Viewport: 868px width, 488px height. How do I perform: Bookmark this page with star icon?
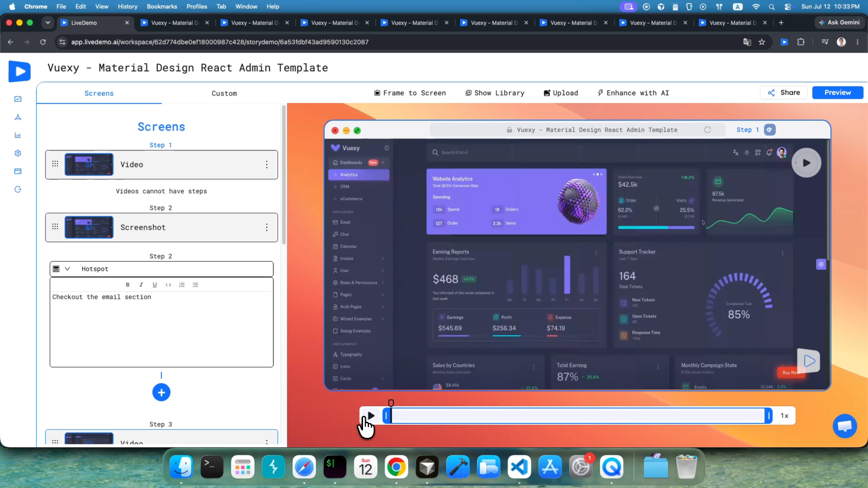[762, 42]
